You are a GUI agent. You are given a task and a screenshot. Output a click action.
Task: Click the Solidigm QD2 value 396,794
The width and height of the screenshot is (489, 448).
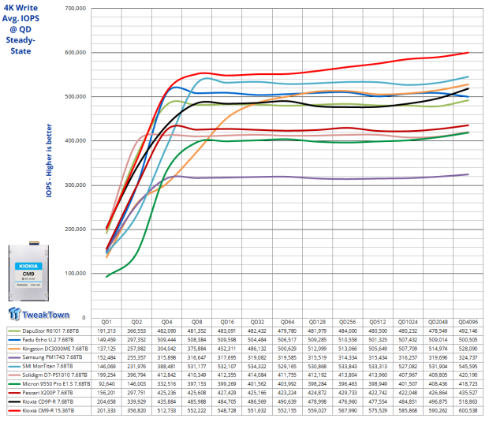pos(136,375)
